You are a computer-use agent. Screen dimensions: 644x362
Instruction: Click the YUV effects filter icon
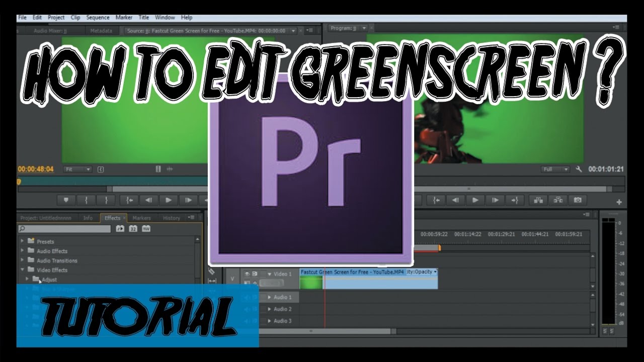146,229
